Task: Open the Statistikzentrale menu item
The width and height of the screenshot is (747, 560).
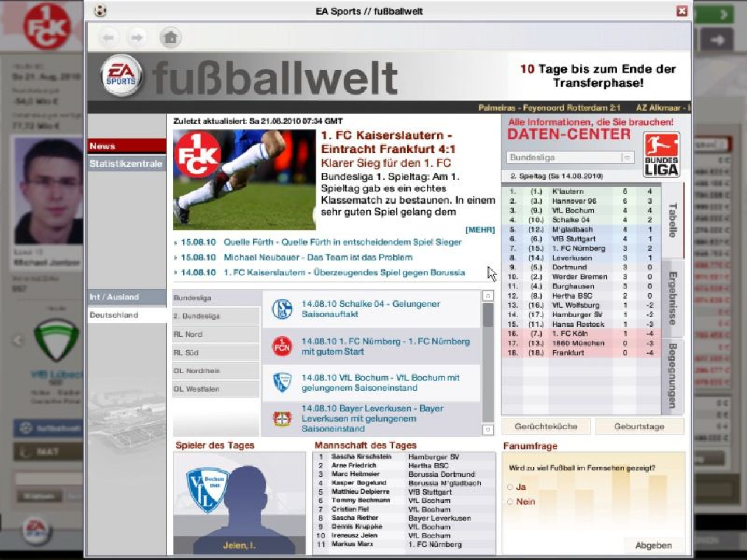Action: [x=127, y=164]
